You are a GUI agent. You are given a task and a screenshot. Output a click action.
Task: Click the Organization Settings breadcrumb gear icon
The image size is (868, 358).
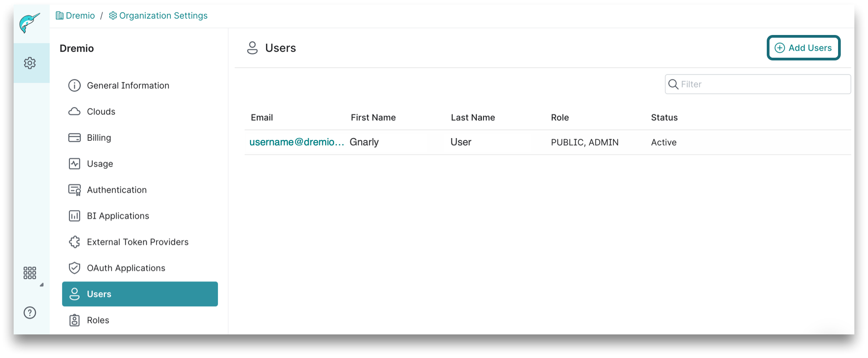pyautogui.click(x=113, y=15)
